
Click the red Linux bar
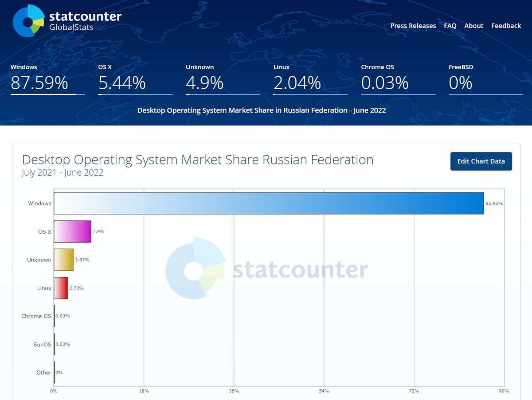click(61, 288)
